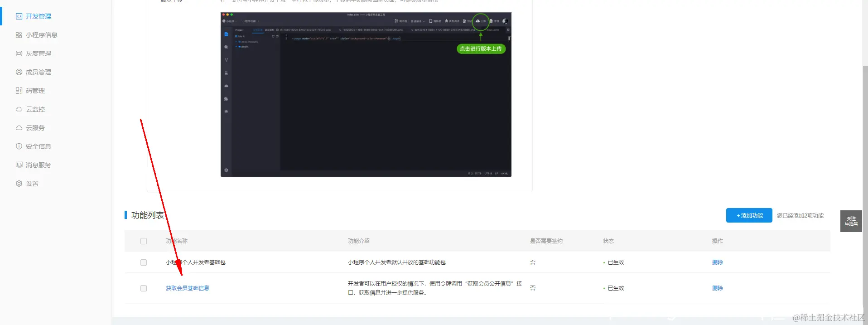Click the 云监控 cloud icon
868x325 pixels.
[19, 109]
